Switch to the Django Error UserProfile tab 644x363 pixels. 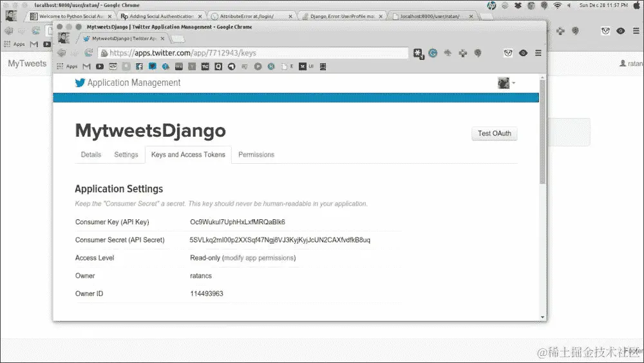(x=342, y=17)
